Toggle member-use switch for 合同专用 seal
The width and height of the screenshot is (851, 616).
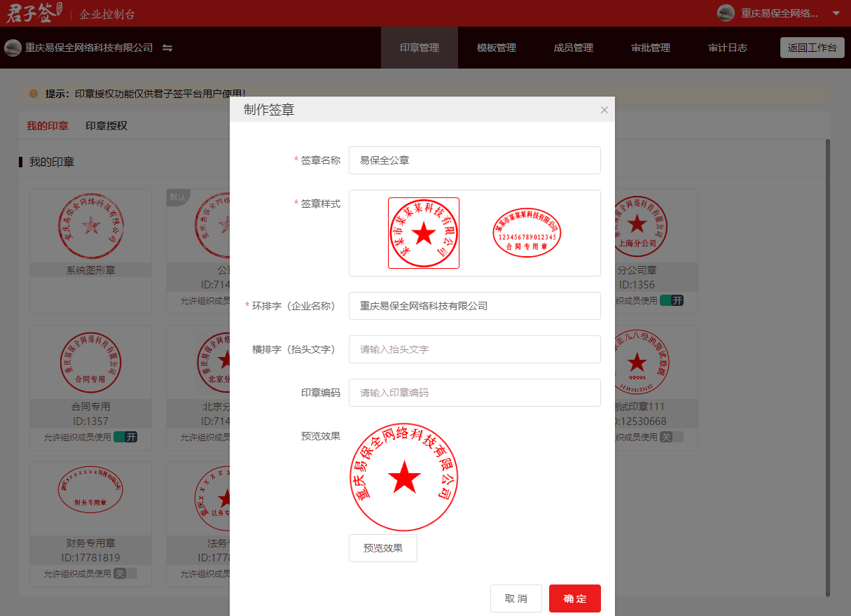tap(125, 437)
